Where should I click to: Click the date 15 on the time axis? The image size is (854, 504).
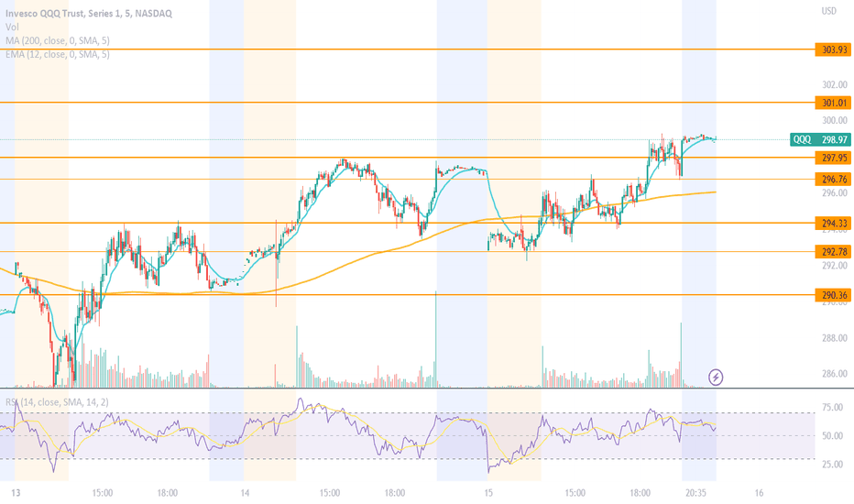[488, 493]
